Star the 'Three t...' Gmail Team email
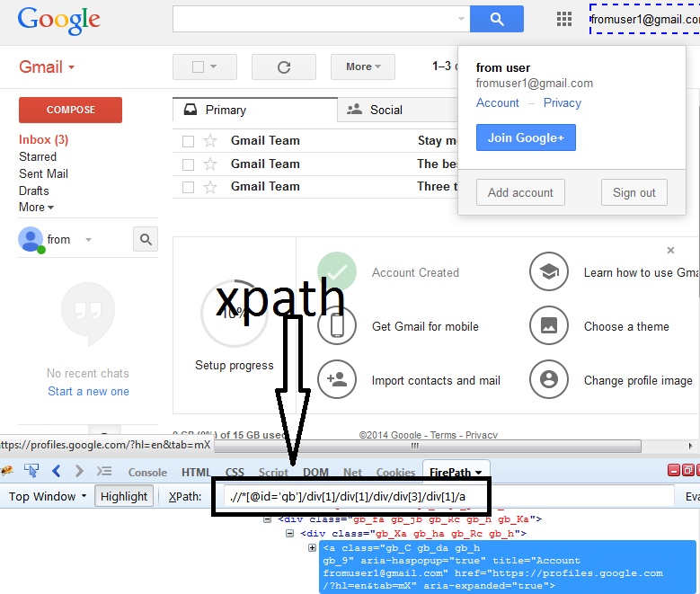 pos(210,187)
